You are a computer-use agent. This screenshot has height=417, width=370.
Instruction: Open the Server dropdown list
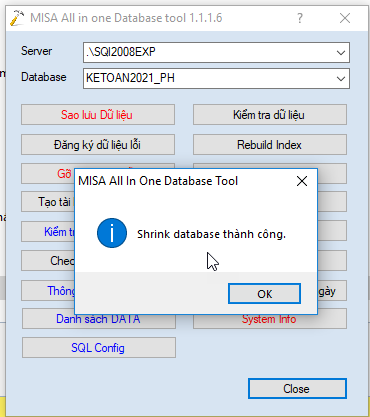(341, 52)
